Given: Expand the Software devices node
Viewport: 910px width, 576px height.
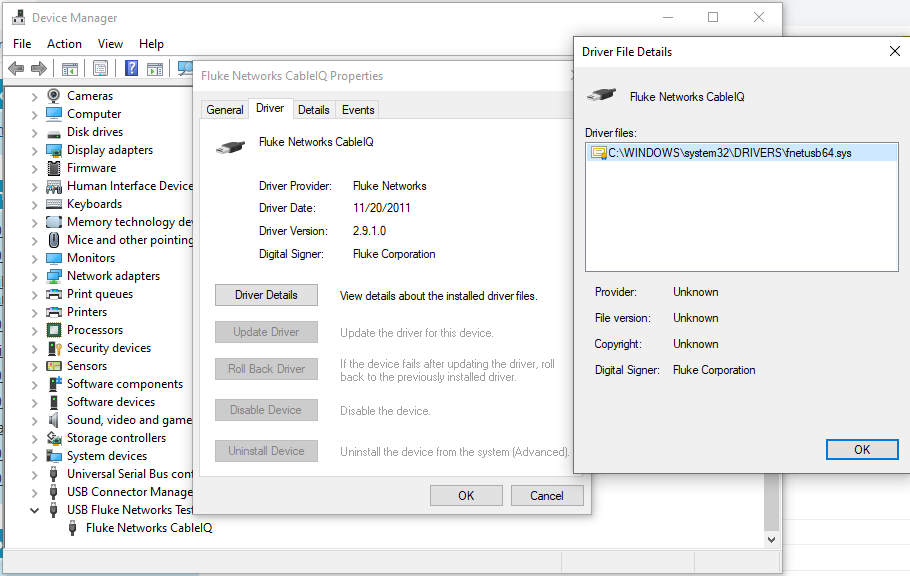Looking at the screenshot, I should (34, 402).
